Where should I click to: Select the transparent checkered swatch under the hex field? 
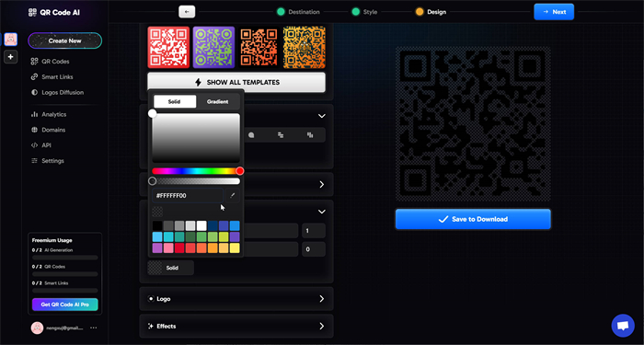[157, 212]
